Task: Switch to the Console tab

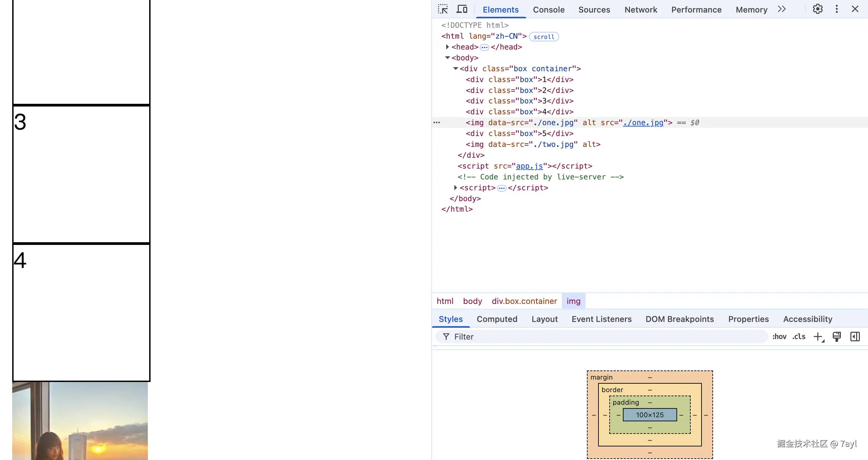Action: 549,9
